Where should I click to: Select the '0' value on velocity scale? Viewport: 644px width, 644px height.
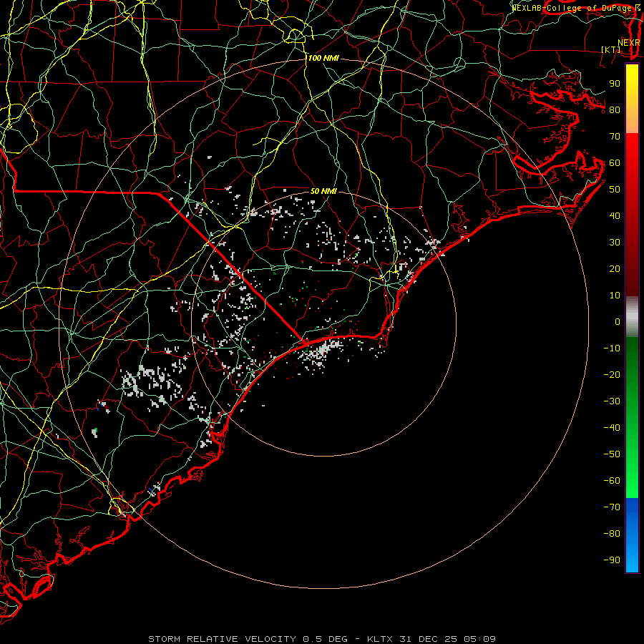tap(618, 322)
